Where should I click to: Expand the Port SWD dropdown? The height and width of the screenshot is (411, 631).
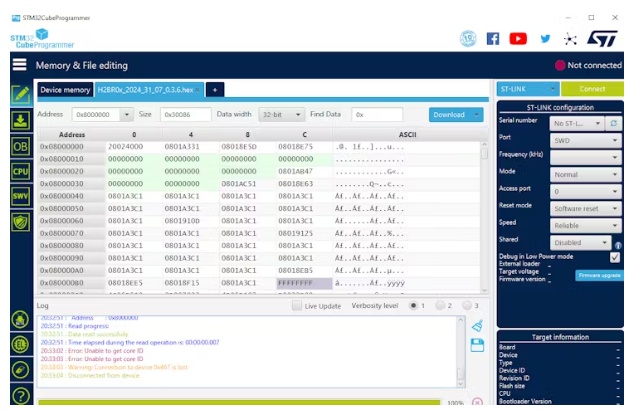click(585, 140)
